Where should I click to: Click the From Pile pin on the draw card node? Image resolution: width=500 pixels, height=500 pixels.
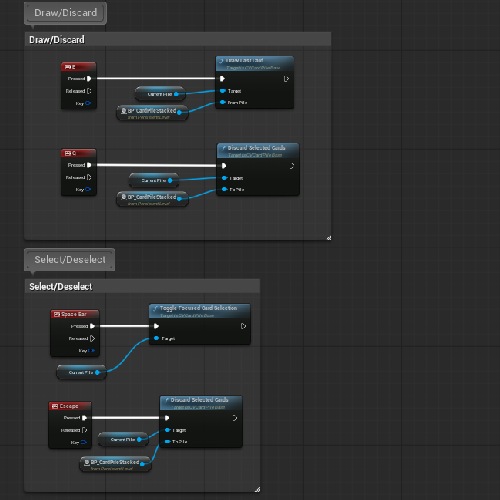pyautogui.click(x=223, y=102)
